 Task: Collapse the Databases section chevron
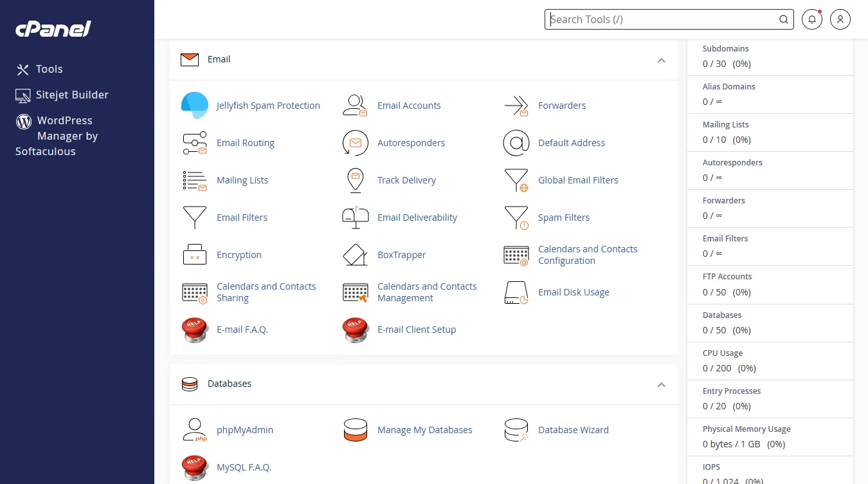pos(661,384)
